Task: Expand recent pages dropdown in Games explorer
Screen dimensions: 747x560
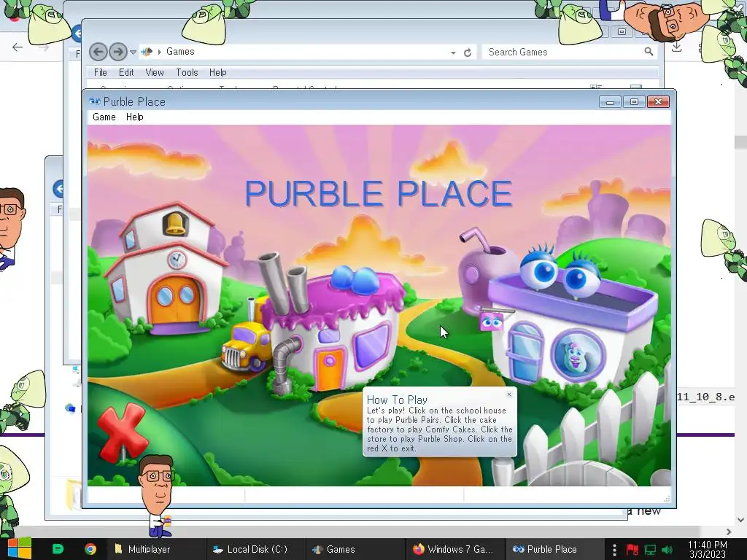Action: pyautogui.click(x=133, y=52)
